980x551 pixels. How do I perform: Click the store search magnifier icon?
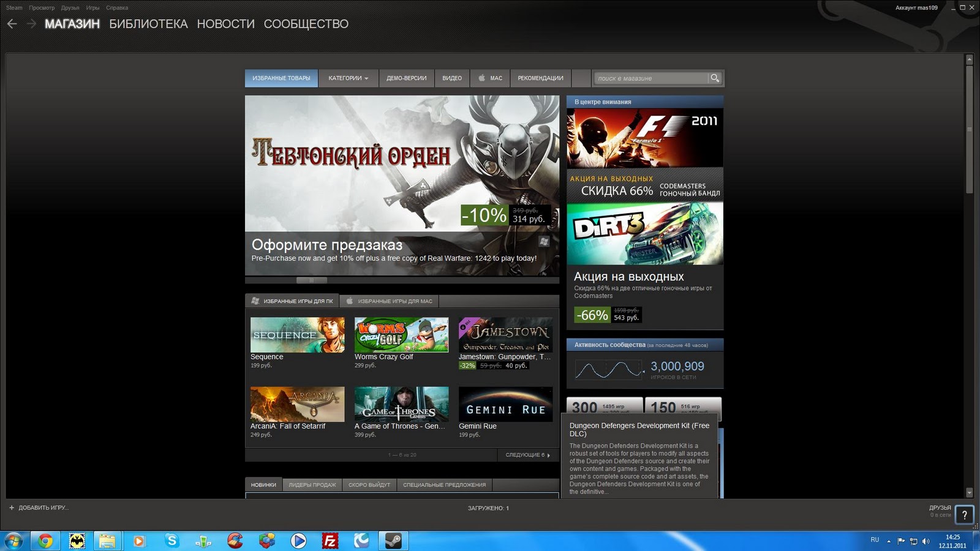click(x=715, y=78)
